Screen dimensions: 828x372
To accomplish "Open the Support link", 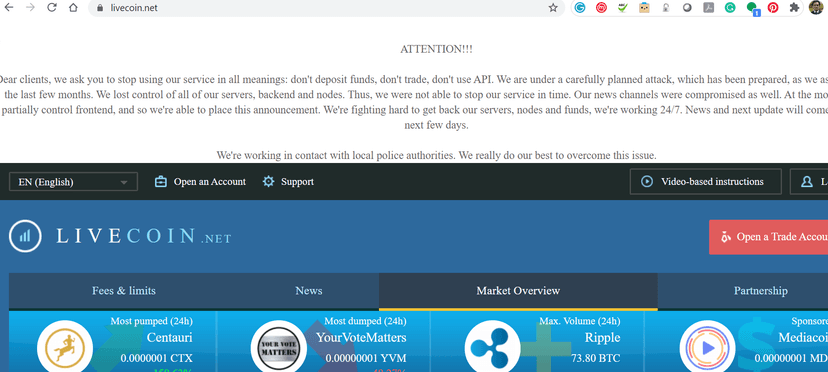I will (297, 182).
